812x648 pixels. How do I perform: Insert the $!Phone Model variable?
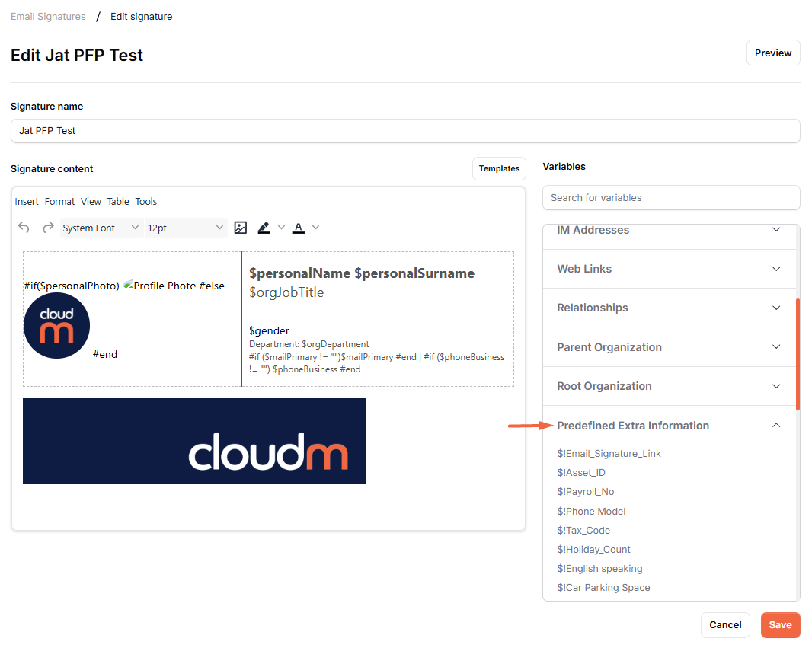[x=591, y=512]
